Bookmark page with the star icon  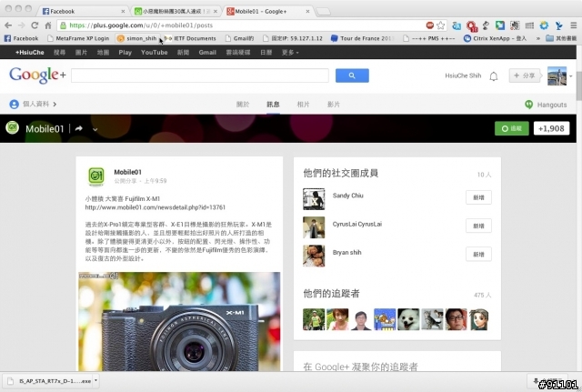tap(440, 25)
